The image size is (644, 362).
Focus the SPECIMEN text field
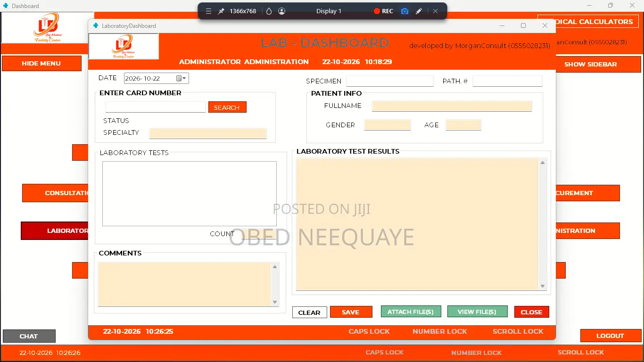[389, 81]
